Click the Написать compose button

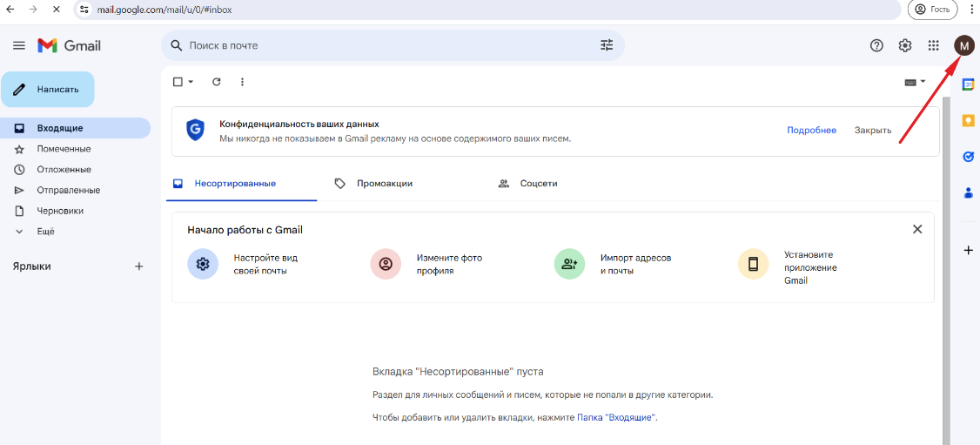48,90
